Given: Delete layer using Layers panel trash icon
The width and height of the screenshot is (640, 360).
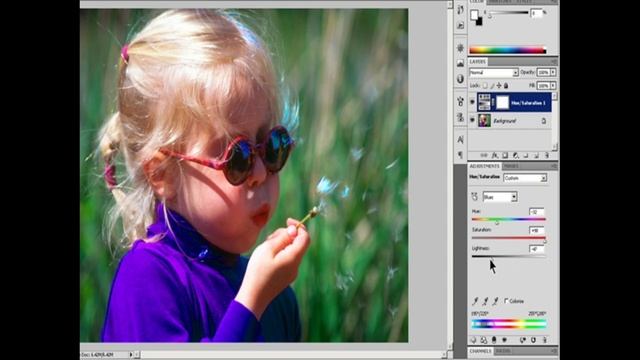Looking at the screenshot, I should pos(546,156).
